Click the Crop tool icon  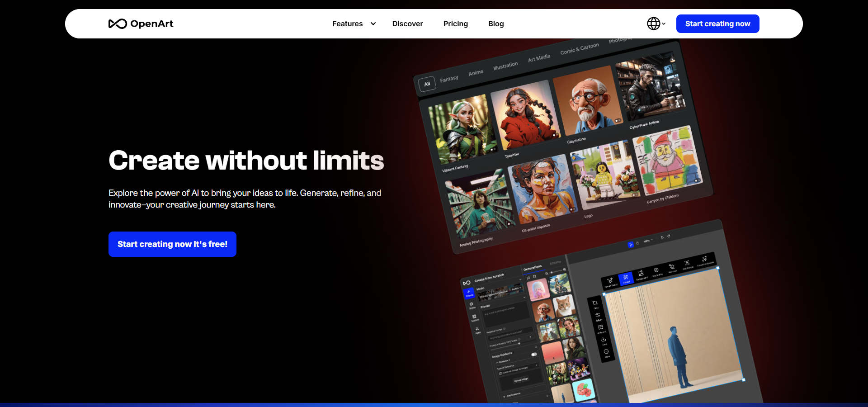point(595,303)
